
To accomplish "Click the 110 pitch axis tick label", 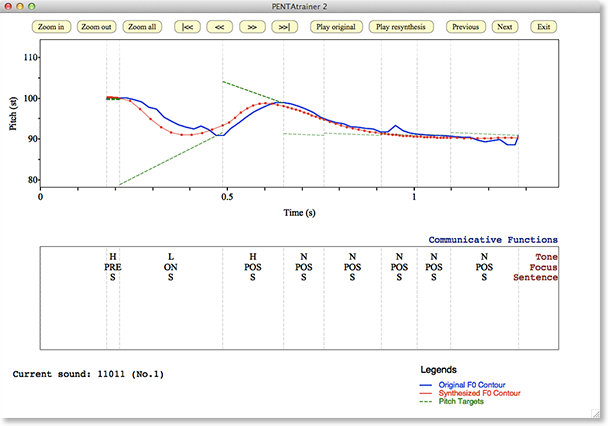I will [x=31, y=57].
